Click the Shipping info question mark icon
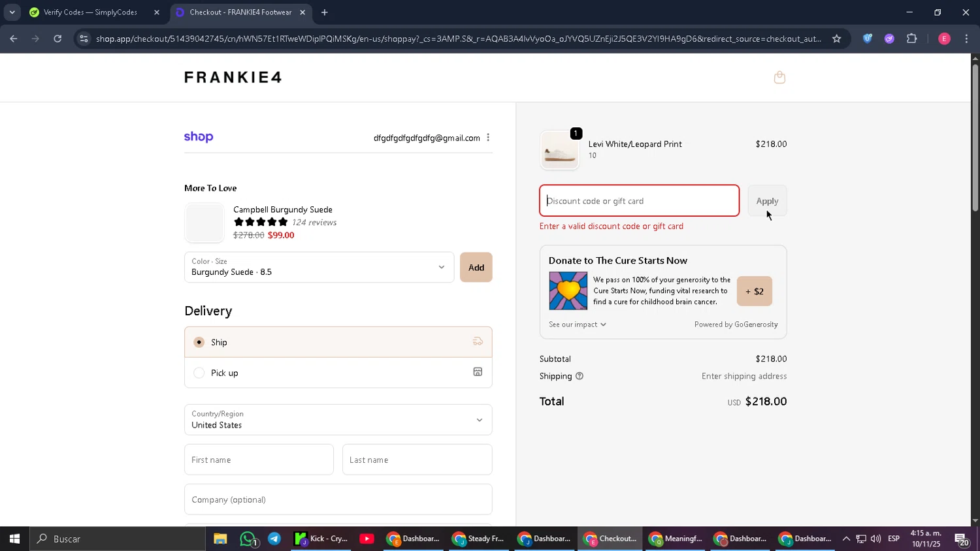980x551 pixels. 580,376
